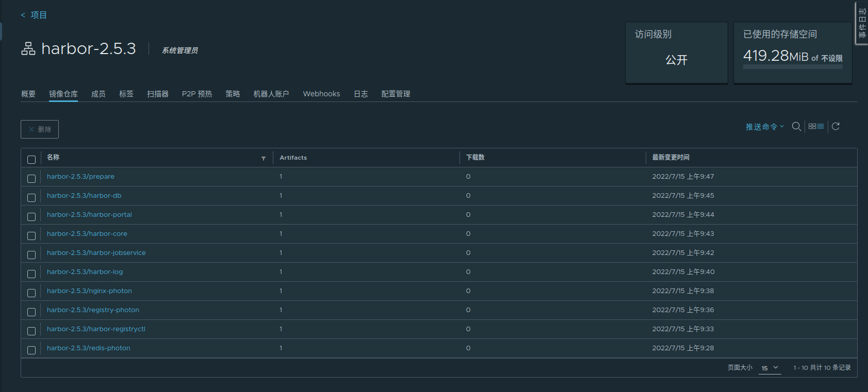Check the harbor-2.5.3/harbor-db row

click(31, 197)
